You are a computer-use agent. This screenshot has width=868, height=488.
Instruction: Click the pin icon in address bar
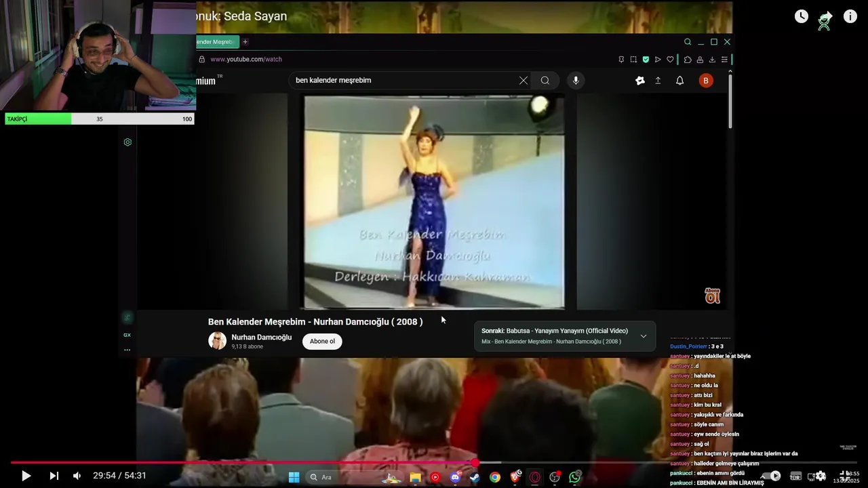click(x=621, y=60)
